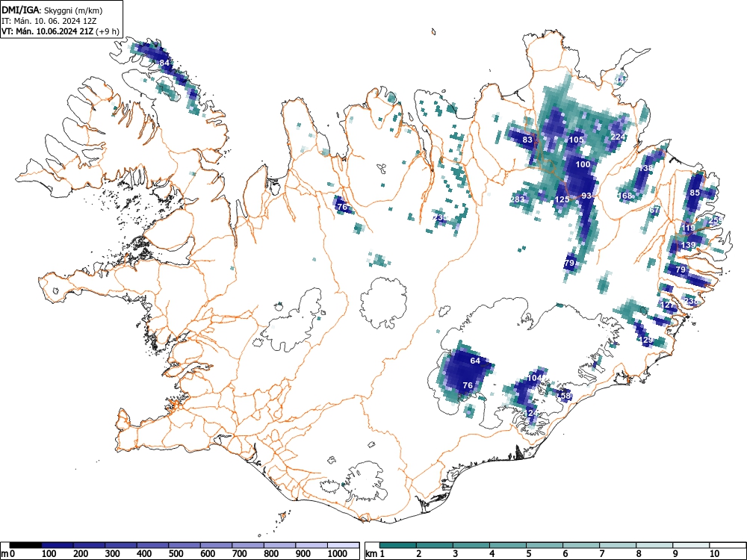Image resolution: width=747 pixels, height=560 pixels.
Task: Click the '10' label on the kilometre legend
Action: 714,554
